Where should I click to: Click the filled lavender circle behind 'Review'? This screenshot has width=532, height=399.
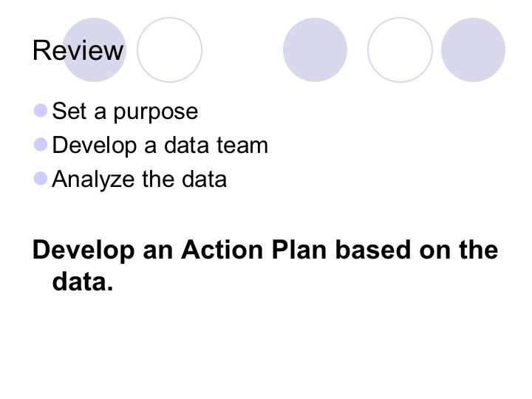pyautogui.click(x=95, y=50)
